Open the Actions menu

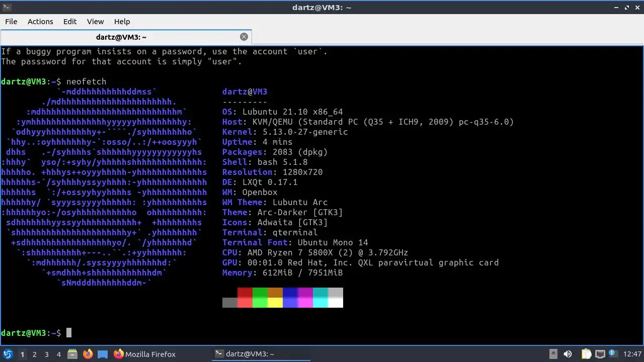(x=40, y=22)
